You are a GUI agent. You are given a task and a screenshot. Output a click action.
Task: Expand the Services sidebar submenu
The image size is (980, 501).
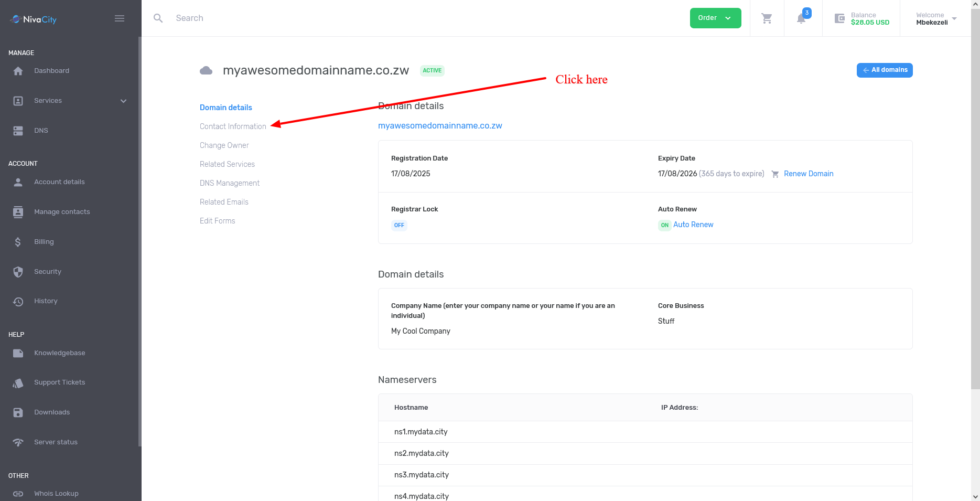coord(123,101)
